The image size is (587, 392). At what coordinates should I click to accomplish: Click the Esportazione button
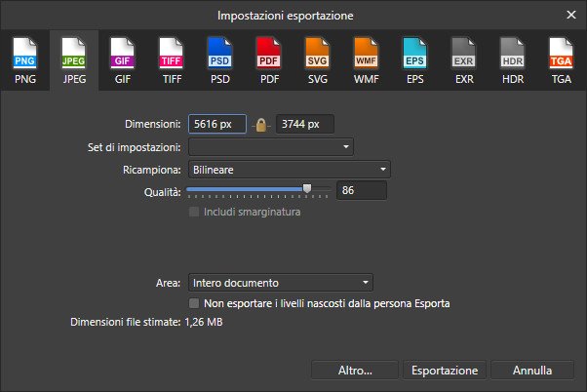click(x=445, y=371)
